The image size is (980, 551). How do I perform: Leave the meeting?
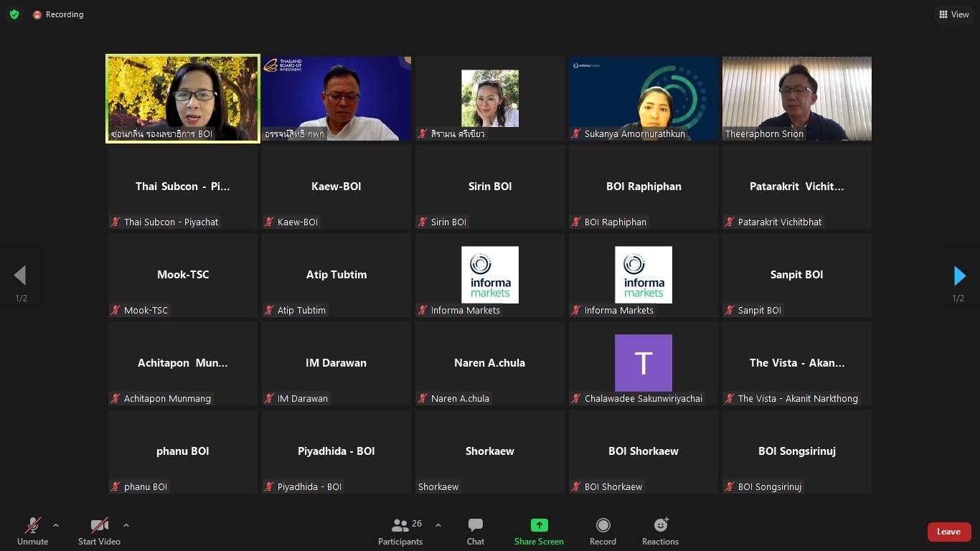[x=948, y=532]
